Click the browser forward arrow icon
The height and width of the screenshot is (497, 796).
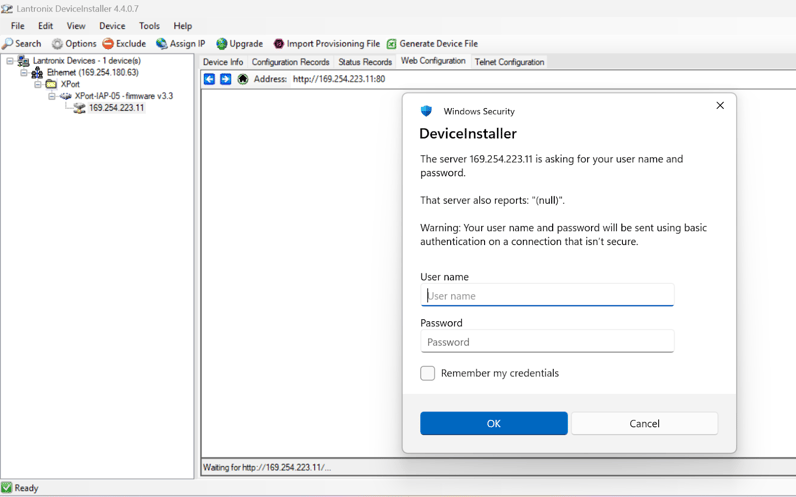225,79
